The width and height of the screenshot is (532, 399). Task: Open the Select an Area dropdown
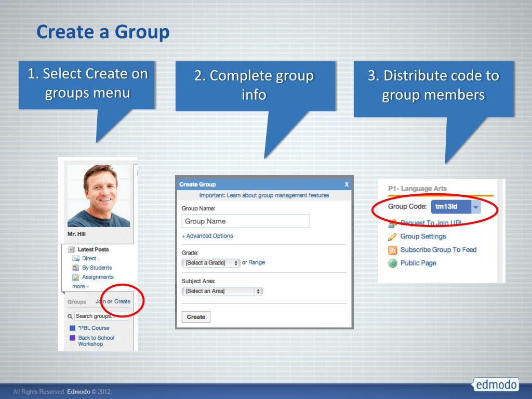tap(222, 291)
